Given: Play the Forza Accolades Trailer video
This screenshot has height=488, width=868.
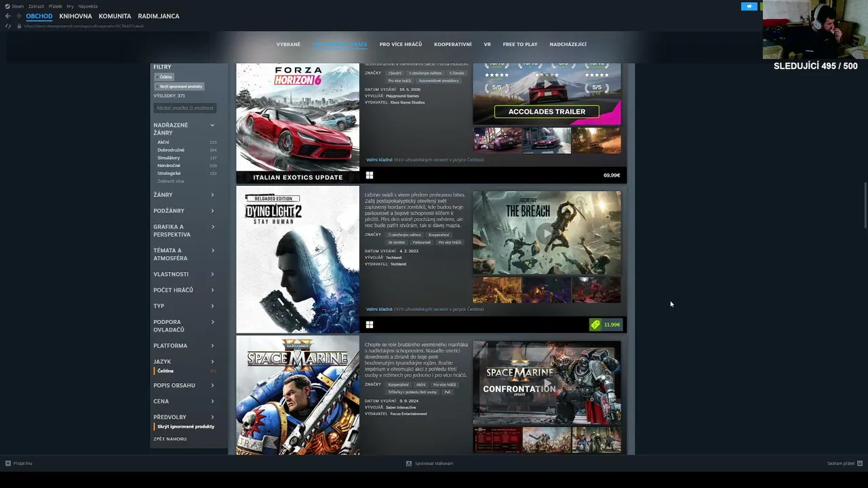Looking at the screenshot, I should tap(547, 94).
